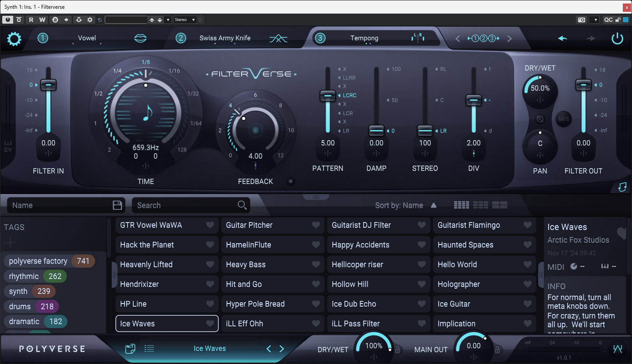The image size is (632, 364).
Task: Go to next preset with right chevron
Action: pos(282,349)
